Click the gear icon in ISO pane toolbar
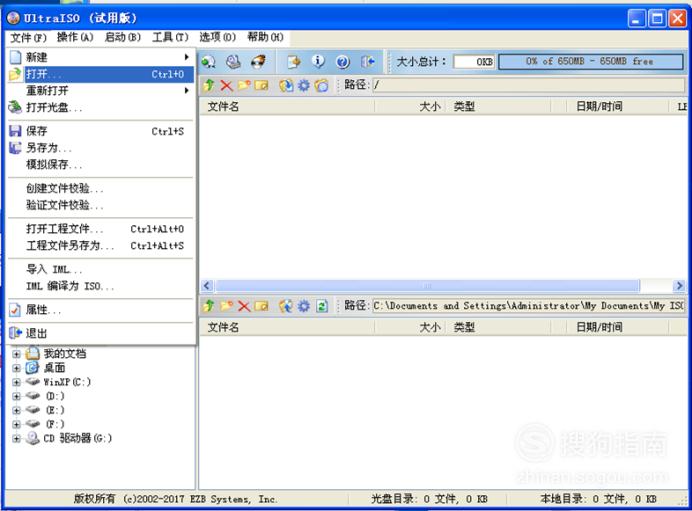The width and height of the screenshot is (692, 511). [x=304, y=85]
